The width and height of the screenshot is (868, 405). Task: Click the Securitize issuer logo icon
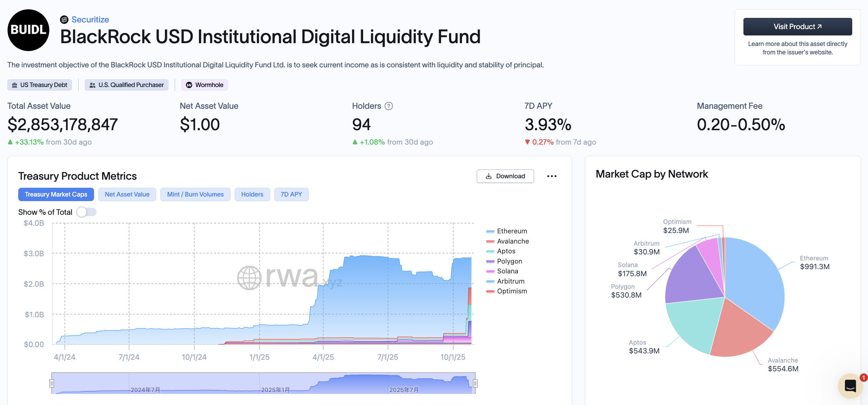click(x=64, y=20)
